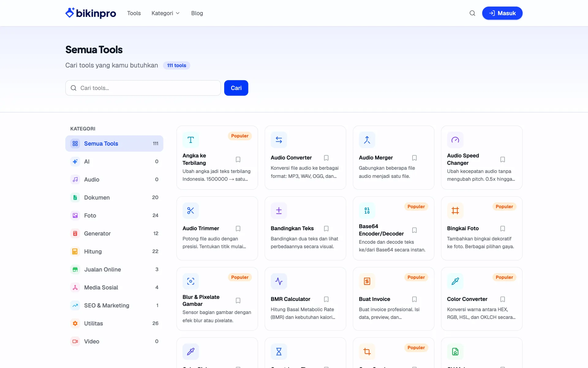Click the Audio Merger merge icon
The width and height of the screenshot is (588, 368).
(367, 140)
